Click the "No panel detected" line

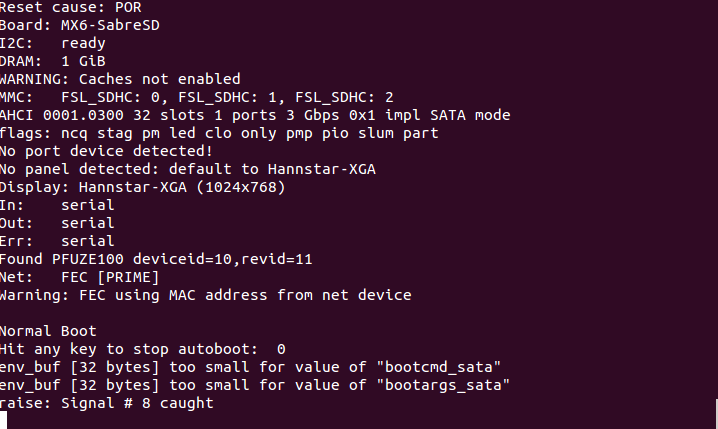187,169
